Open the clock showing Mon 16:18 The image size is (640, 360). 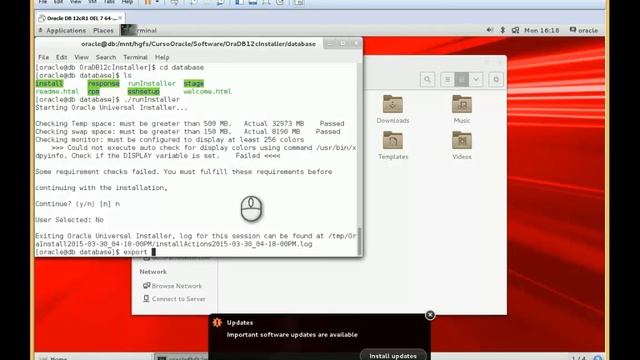[x=542, y=30]
